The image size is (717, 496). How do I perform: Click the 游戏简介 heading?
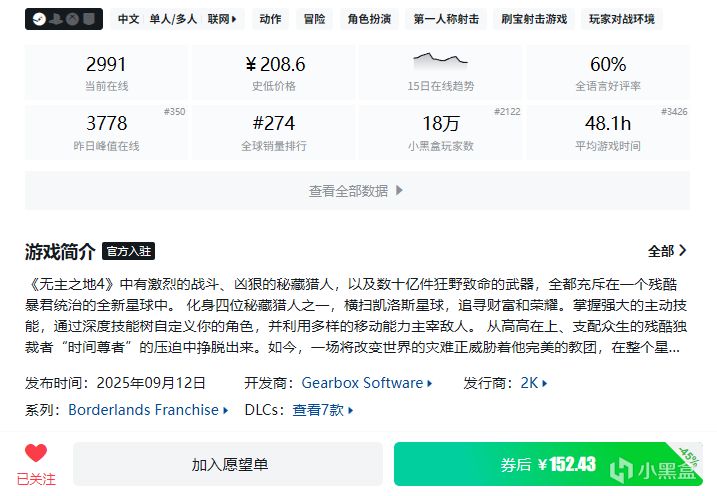click(60, 251)
